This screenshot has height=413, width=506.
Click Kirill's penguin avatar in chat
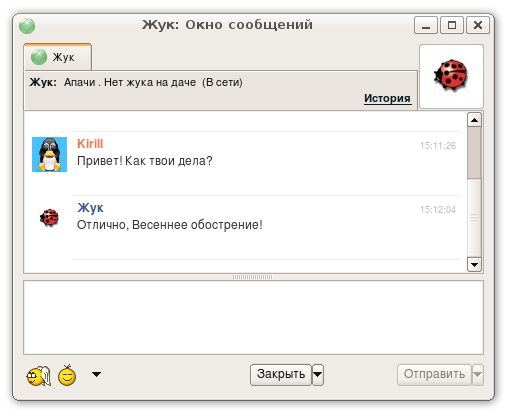click(x=49, y=154)
